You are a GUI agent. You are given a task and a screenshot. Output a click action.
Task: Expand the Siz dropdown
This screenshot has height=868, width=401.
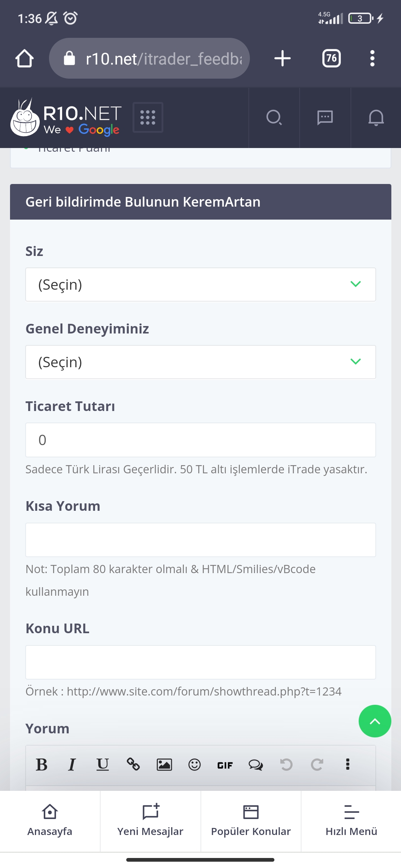(200, 285)
